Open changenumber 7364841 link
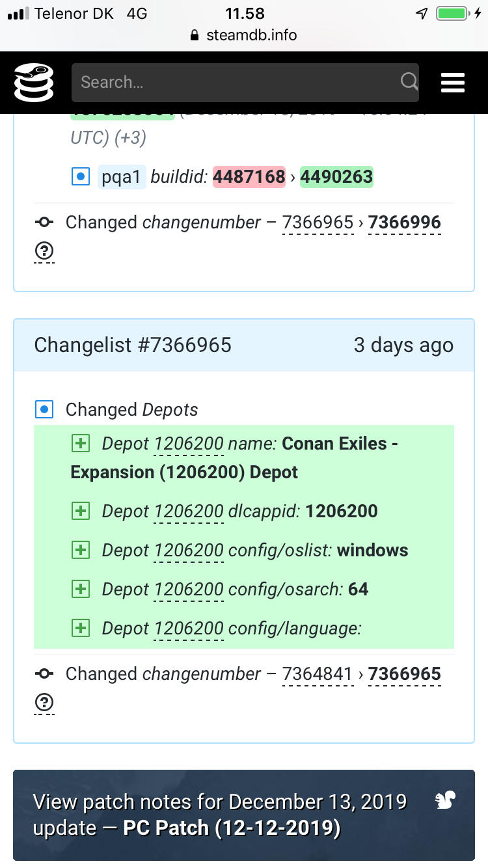The image size is (488, 868). coord(318,674)
